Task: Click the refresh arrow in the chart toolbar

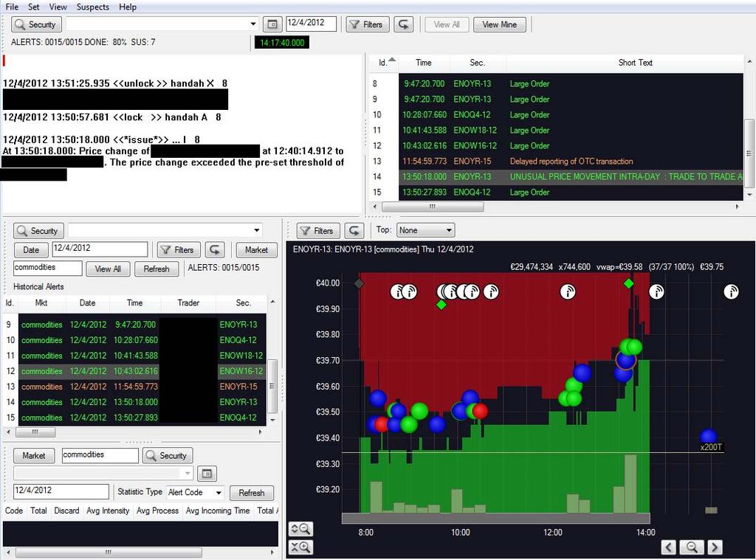Action: click(354, 230)
